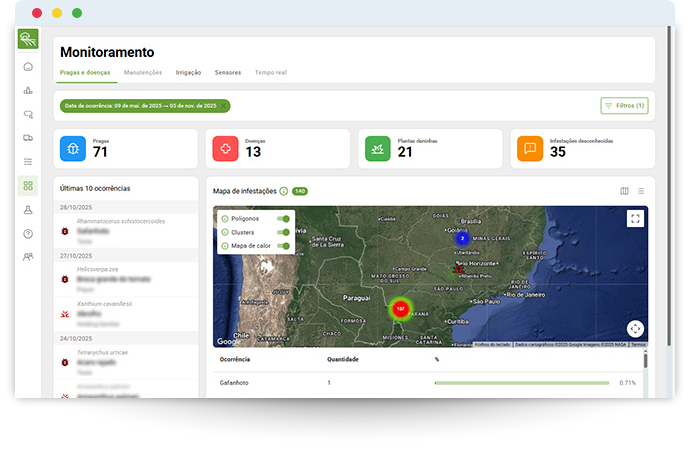Click the home icon in left sidebar
This screenshot has height=474, width=690.
click(x=28, y=67)
